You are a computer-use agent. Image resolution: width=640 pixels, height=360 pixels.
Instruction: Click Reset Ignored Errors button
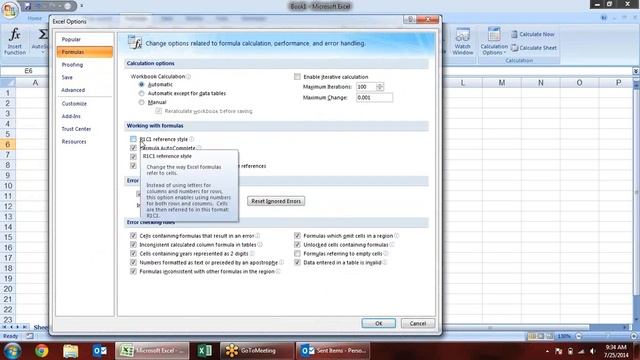(x=276, y=201)
